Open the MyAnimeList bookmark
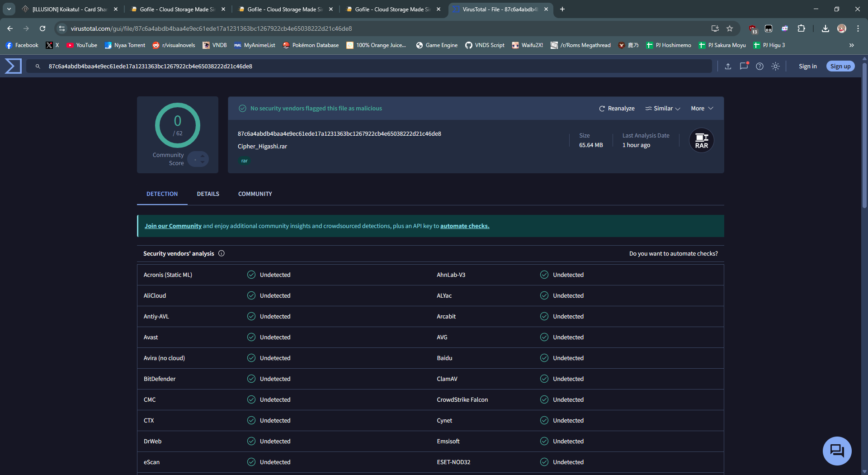The height and width of the screenshot is (475, 868). click(x=255, y=45)
